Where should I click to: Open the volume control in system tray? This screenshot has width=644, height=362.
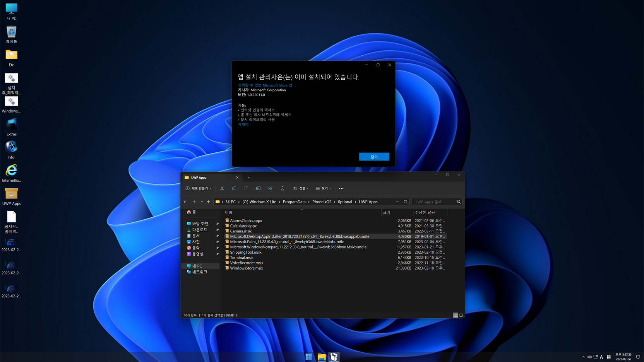coord(589,357)
